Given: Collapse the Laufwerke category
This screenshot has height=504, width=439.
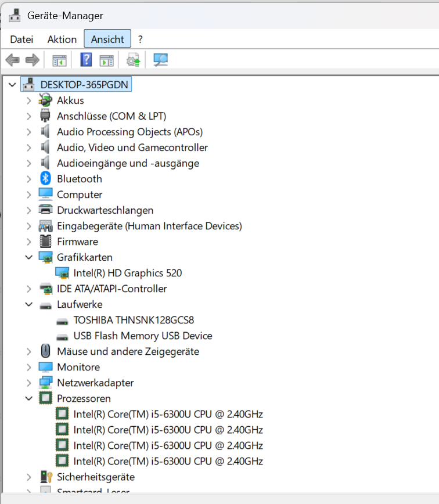Looking at the screenshot, I should click(x=29, y=304).
